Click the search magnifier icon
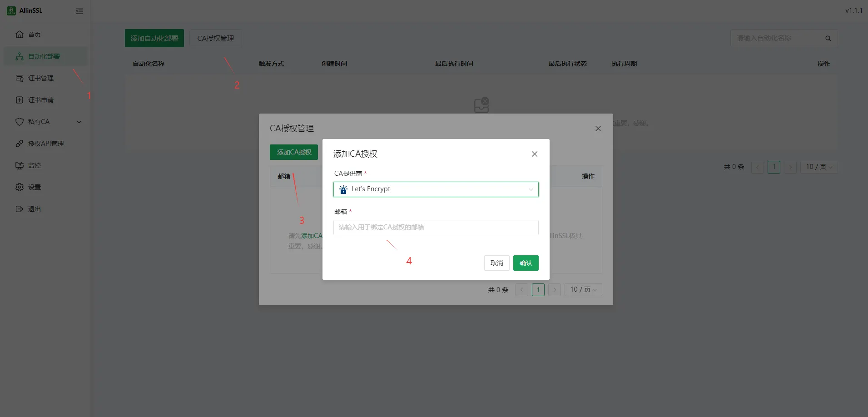 pos(828,39)
